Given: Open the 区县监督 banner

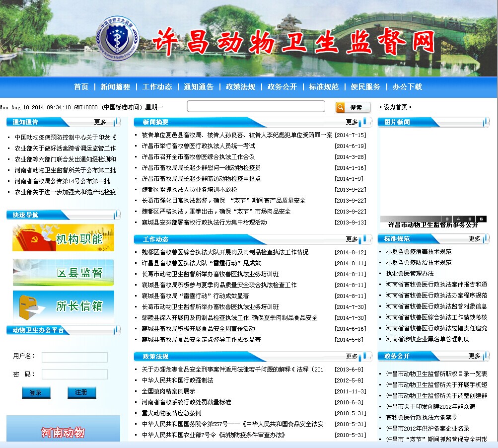Looking at the screenshot, I should [x=63, y=273].
